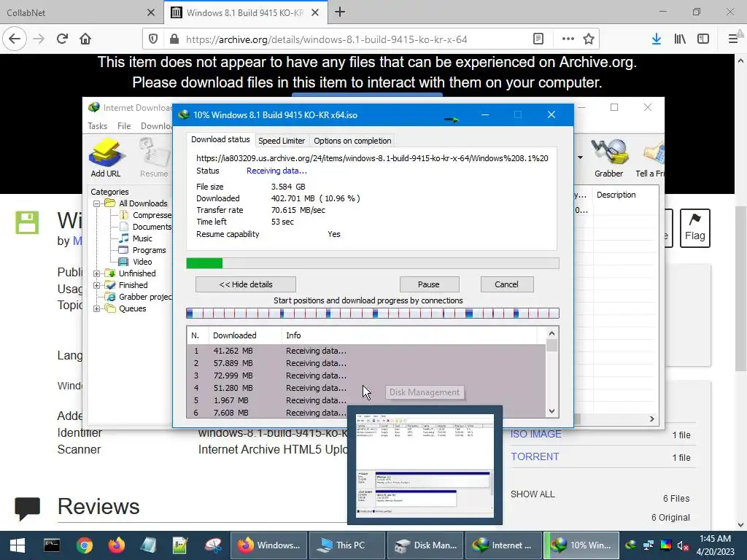Open Firefox hamburger menu
The image size is (747, 560).
(732, 39)
